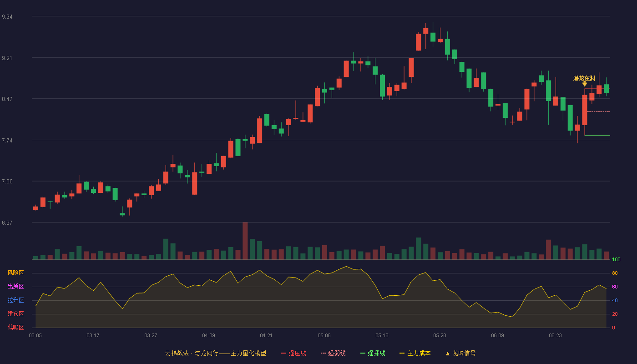Toggle the 主力成本 legend entry
637x364 pixels.
(x=415, y=353)
